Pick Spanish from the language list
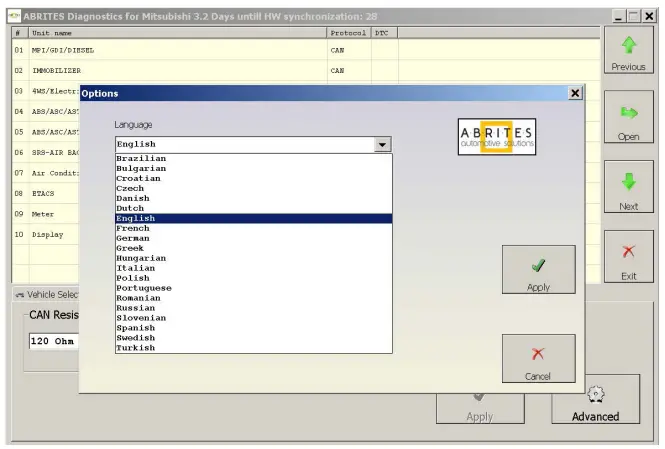 pos(254,328)
